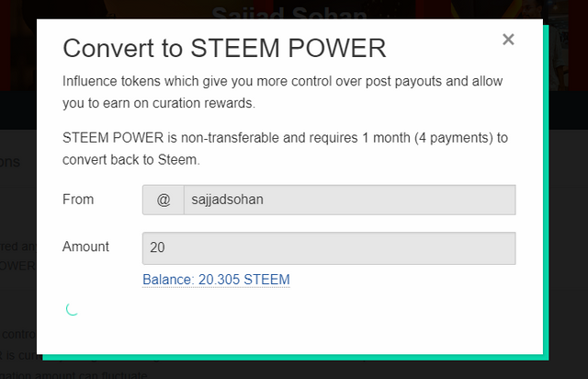Close the Convert to STEEM POWER dialog
The width and height of the screenshot is (588, 379).
[x=508, y=40]
